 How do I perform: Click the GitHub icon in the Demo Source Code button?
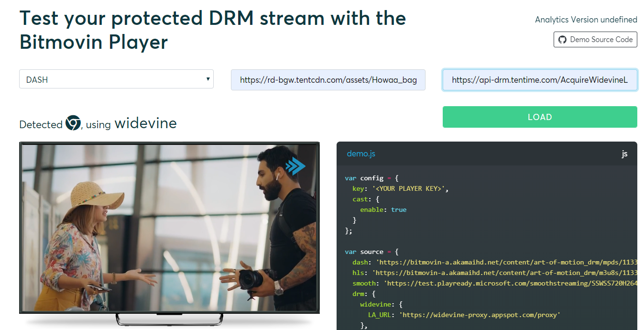(563, 40)
